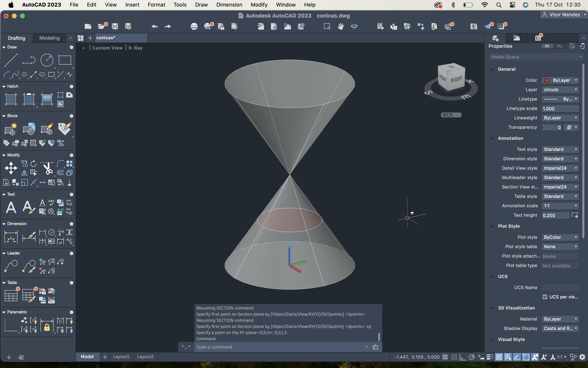Select the Circle tool
Screen dimensions: 588x368
47,60
